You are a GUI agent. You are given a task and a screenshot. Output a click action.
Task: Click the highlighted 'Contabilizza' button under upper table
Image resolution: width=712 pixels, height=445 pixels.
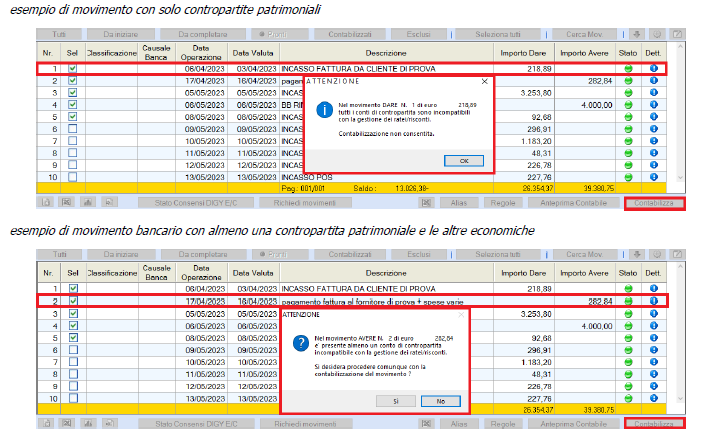(654, 203)
